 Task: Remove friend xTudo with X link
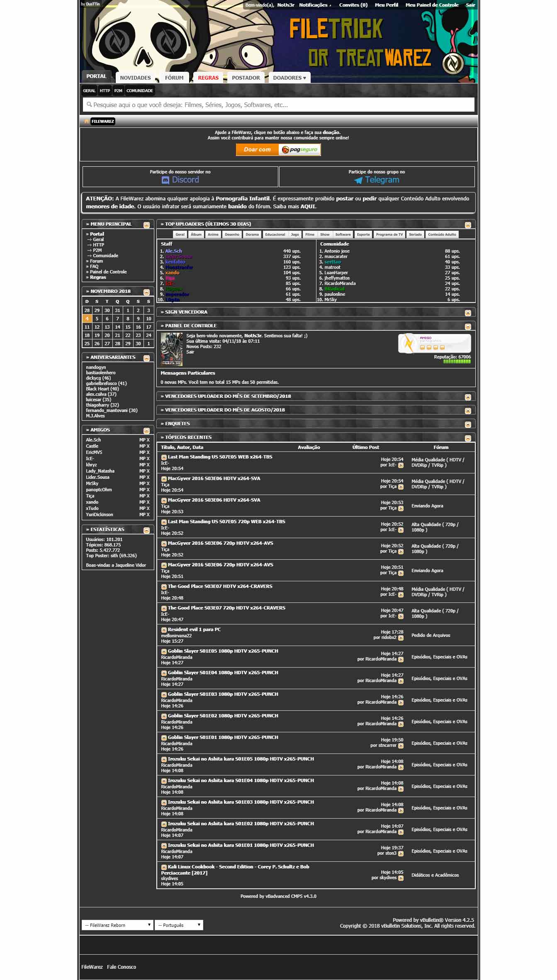pyautogui.click(x=148, y=508)
